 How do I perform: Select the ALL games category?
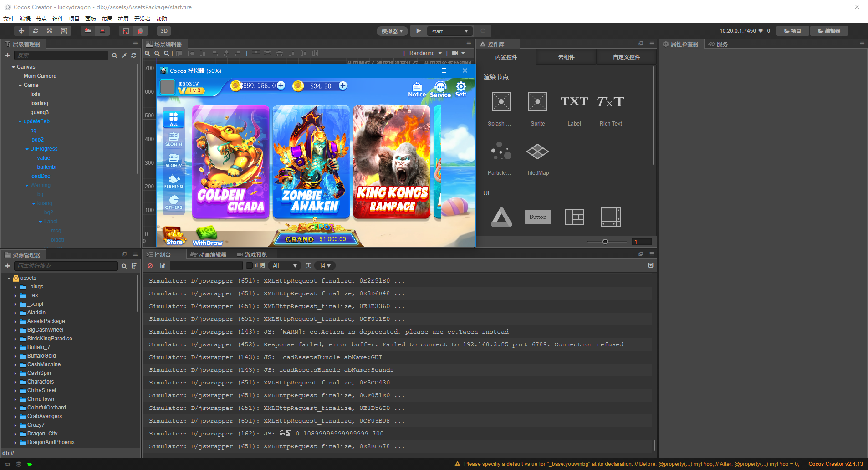[174, 119]
